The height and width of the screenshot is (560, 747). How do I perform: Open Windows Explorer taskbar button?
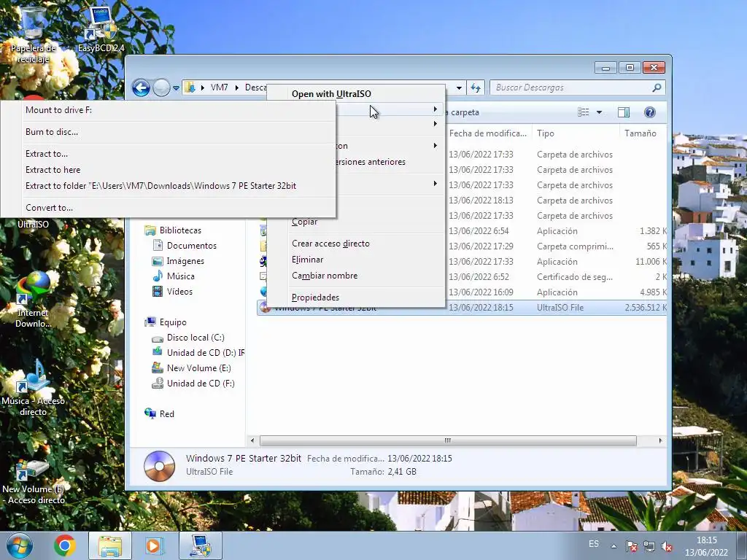pos(110,545)
